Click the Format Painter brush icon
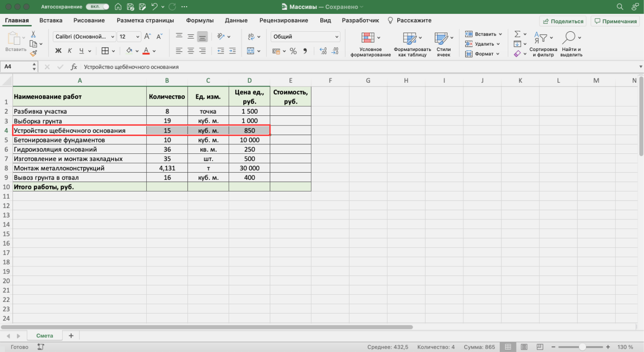The image size is (644, 352). click(33, 53)
